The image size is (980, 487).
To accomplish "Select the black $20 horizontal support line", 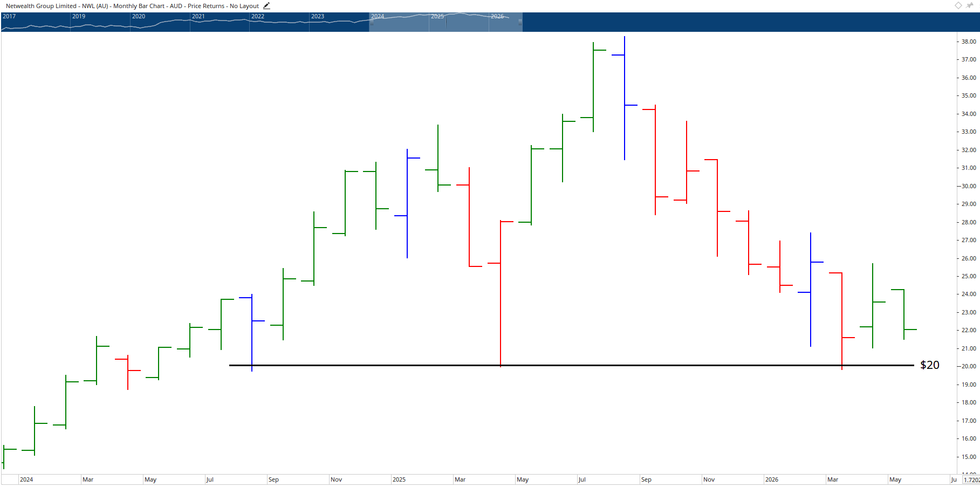I will pos(572,365).
